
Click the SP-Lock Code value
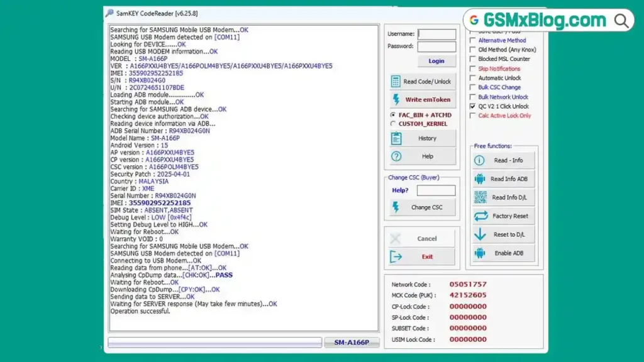468,317
